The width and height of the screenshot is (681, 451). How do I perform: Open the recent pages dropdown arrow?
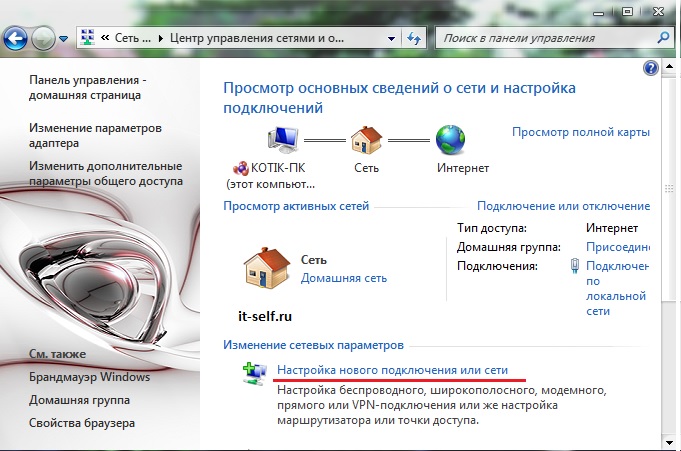(64, 39)
